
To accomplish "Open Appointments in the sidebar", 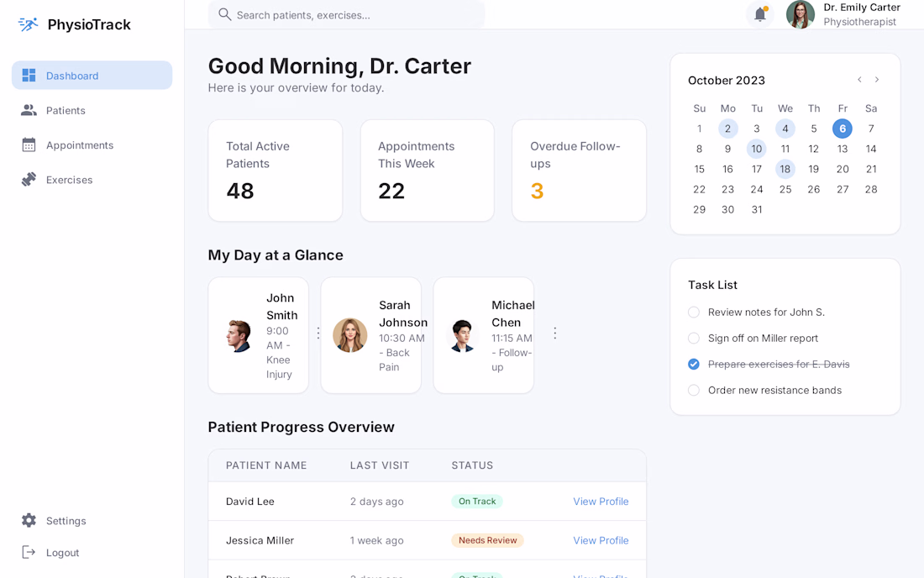I will pos(92,145).
